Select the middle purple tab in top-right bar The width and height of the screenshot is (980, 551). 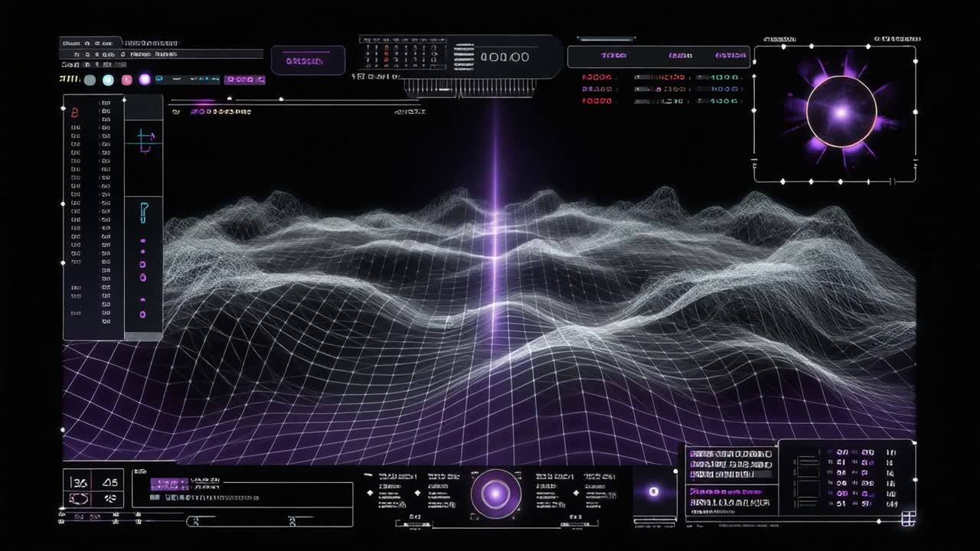680,56
